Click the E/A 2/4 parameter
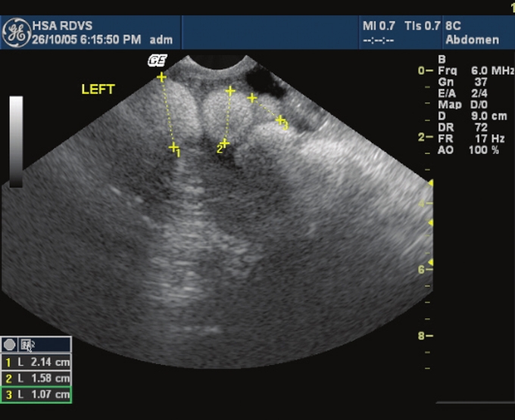The width and height of the screenshot is (515, 420). (463, 94)
